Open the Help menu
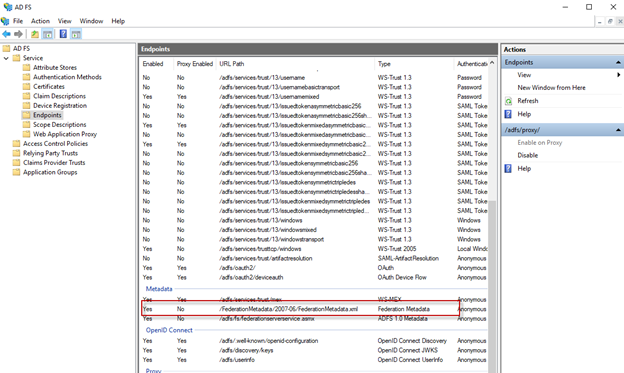 tap(118, 21)
